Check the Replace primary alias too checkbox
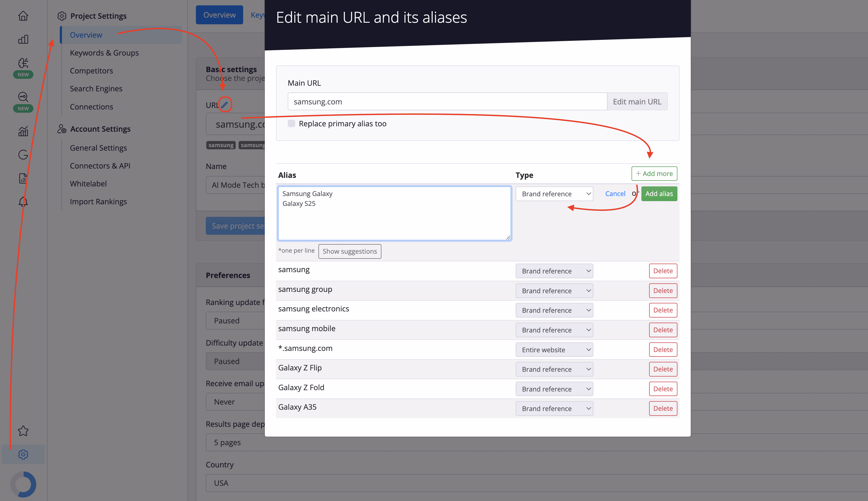Viewport: 868px width, 501px height. click(x=291, y=123)
